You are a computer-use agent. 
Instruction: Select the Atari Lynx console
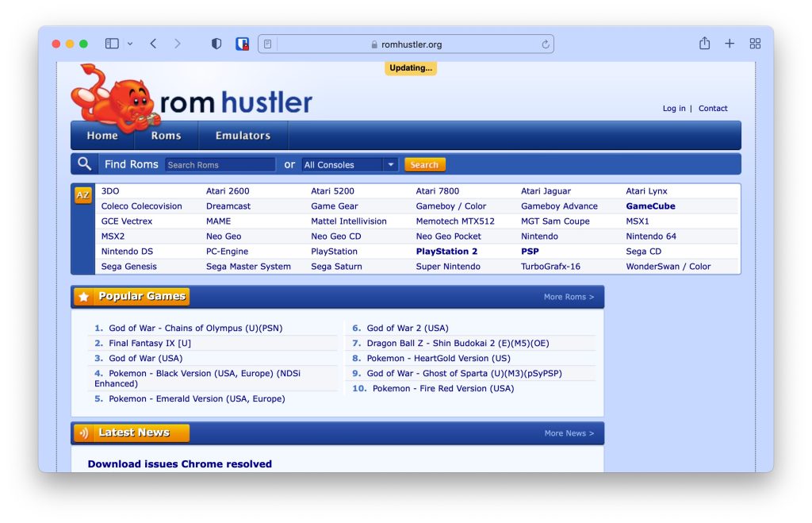pos(646,190)
